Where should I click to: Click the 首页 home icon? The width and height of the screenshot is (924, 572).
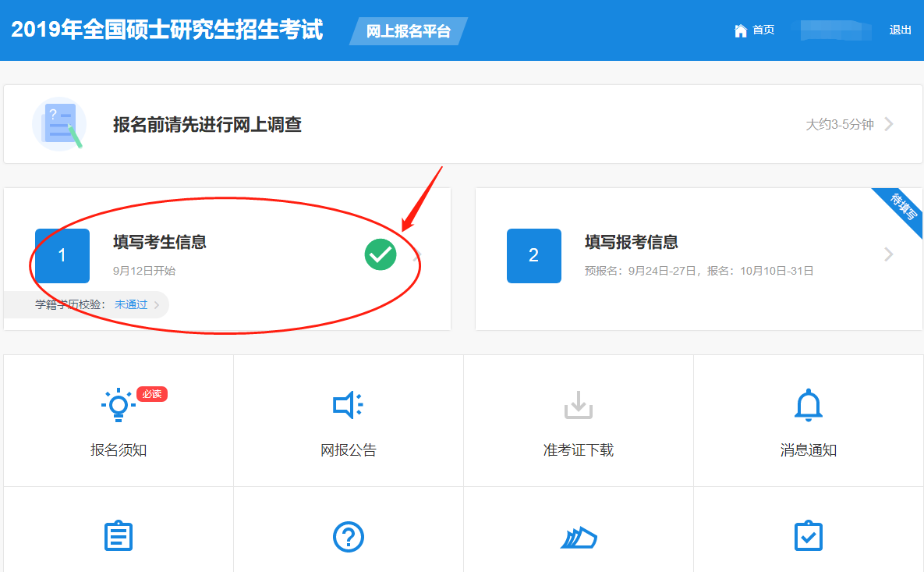(739, 30)
